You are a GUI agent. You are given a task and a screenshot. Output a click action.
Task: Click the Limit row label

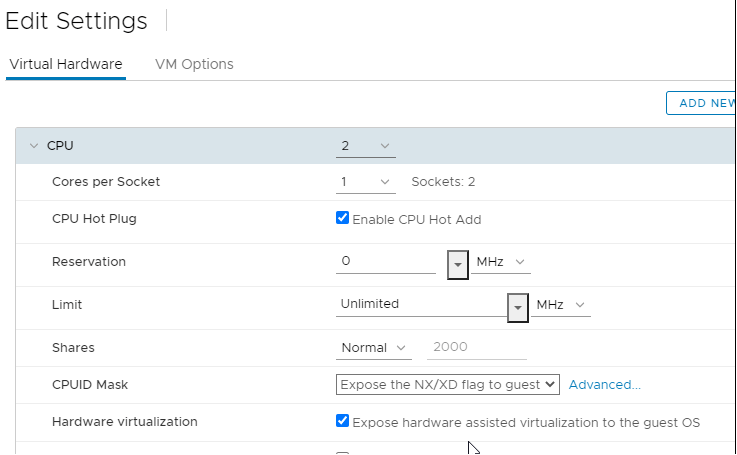(x=67, y=305)
